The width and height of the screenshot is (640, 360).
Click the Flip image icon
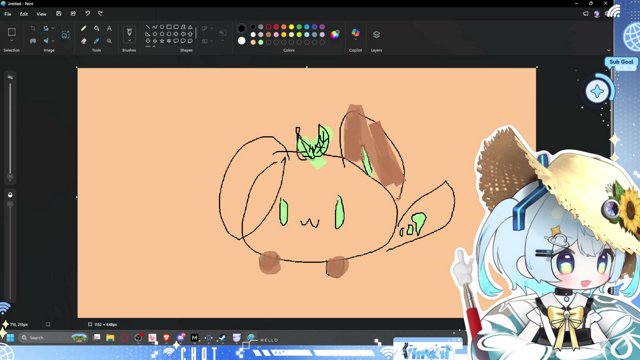click(x=46, y=41)
